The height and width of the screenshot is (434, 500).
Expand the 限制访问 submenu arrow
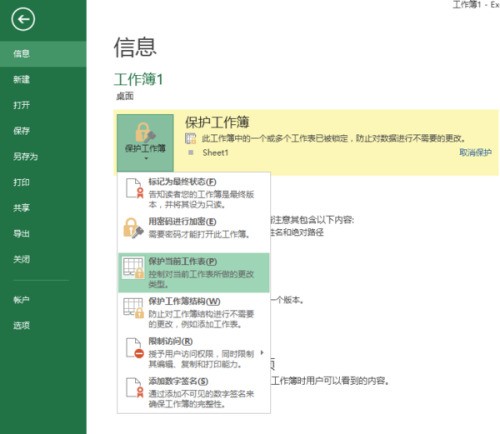click(262, 352)
